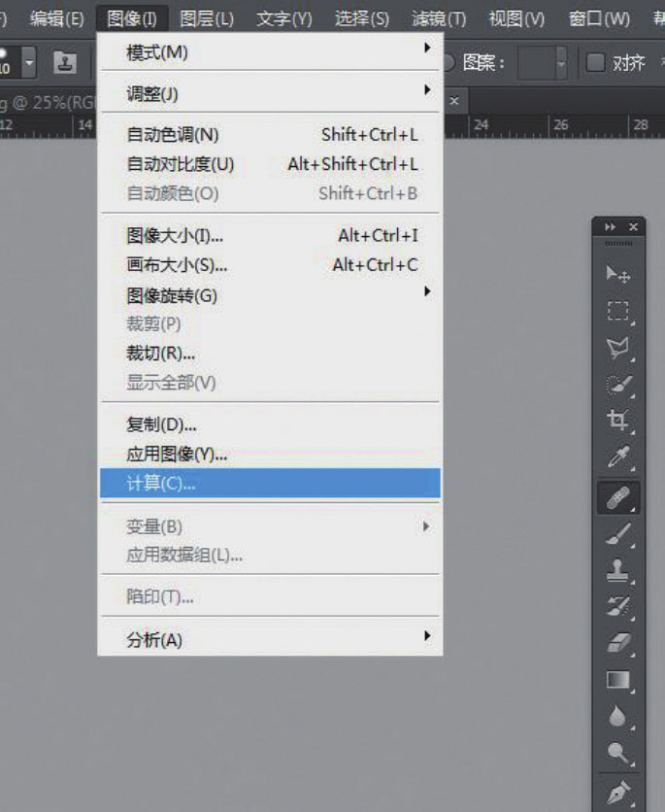Select the Brush tool
The width and height of the screenshot is (665, 812).
point(617,531)
